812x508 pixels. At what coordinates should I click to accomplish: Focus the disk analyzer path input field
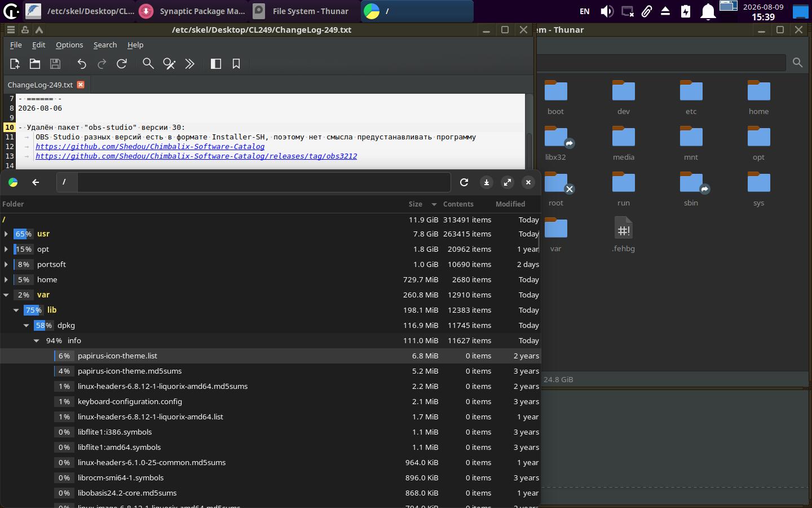[264, 182]
